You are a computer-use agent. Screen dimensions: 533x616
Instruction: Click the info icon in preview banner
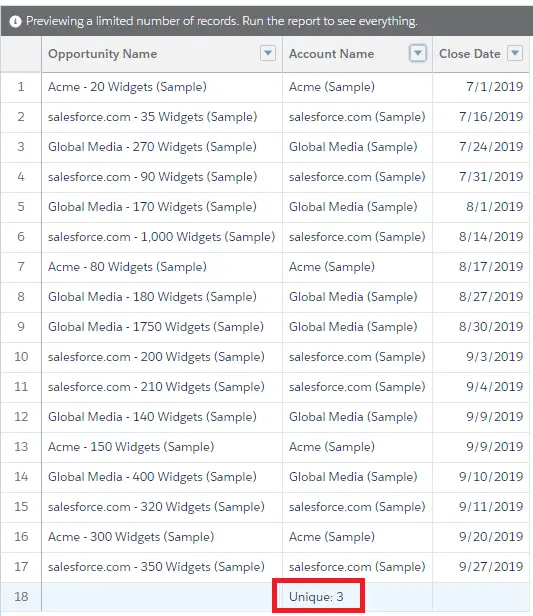tap(15, 21)
